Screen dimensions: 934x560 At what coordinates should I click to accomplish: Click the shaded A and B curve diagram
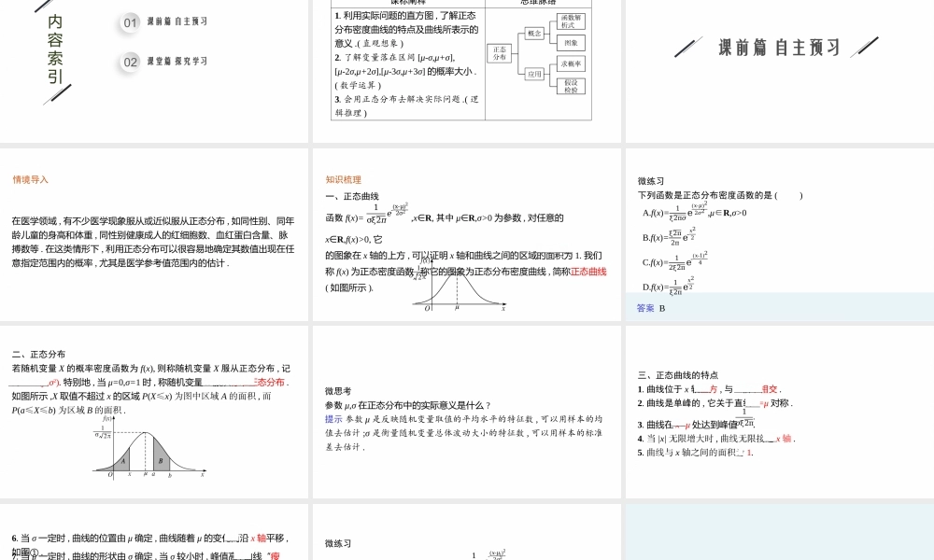click(x=149, y=447)
